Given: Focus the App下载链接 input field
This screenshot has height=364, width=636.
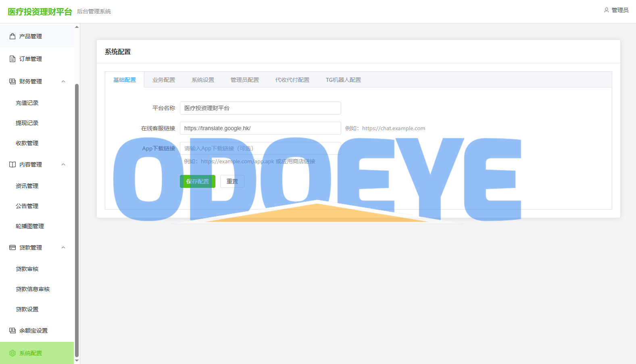Looking at the screenshot, I should click(261, 148).
